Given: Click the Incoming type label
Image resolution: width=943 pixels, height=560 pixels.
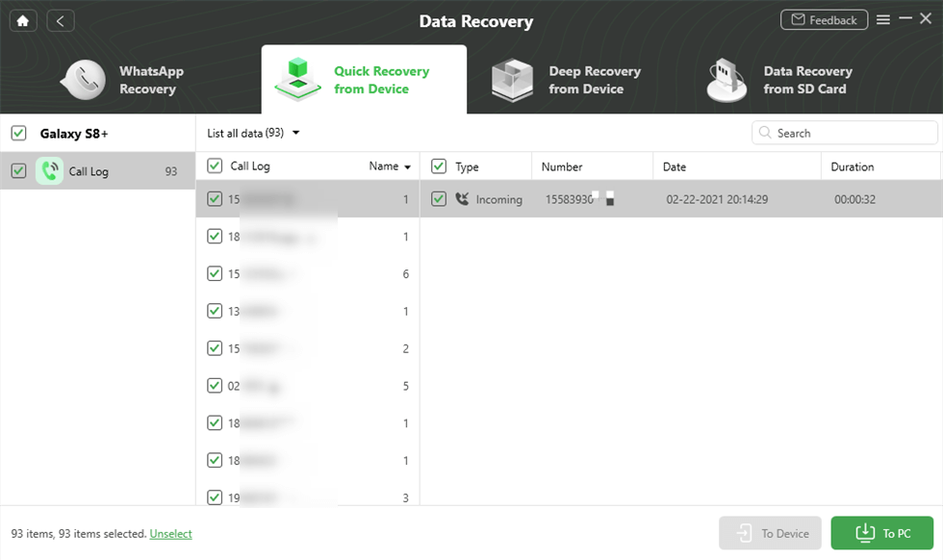Looking at the screenshot, I should coord(498,199).
